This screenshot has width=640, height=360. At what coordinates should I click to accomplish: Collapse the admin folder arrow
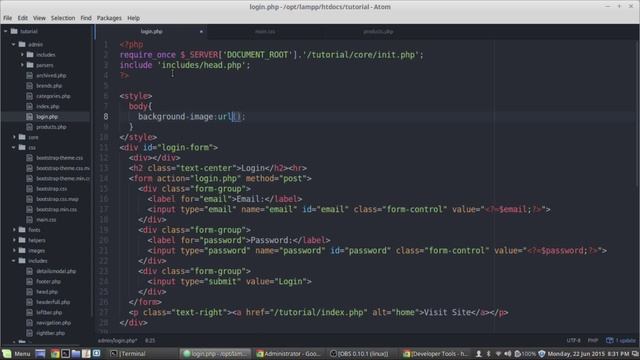click(x=13, y=44)
